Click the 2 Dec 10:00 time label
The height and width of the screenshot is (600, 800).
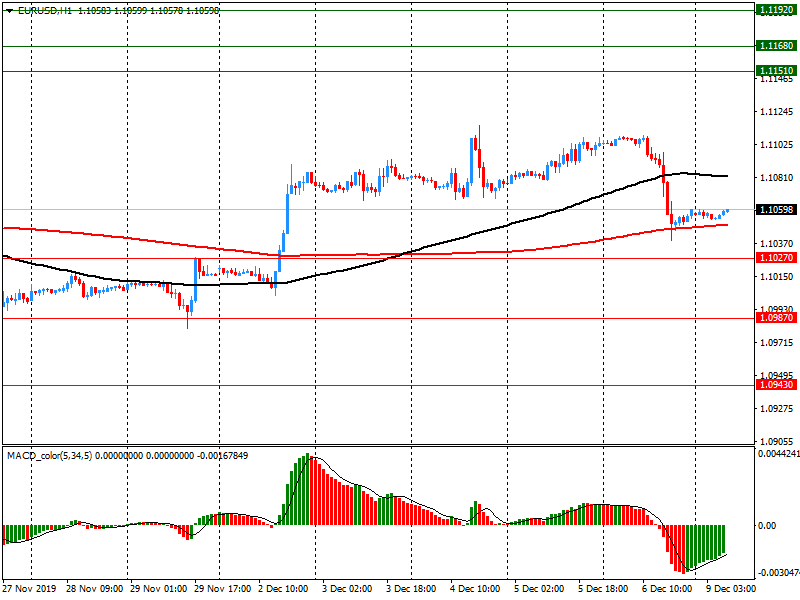[x=283, y=589]
